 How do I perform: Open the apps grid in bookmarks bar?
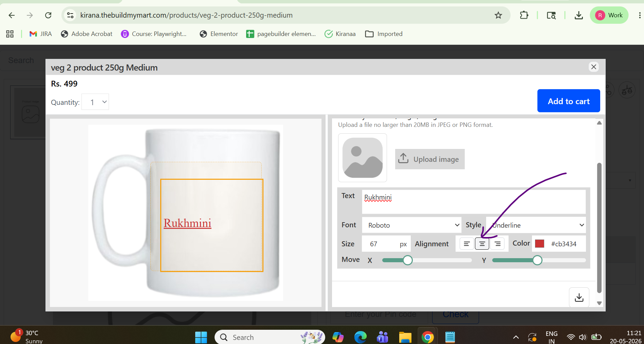[10, 34]
